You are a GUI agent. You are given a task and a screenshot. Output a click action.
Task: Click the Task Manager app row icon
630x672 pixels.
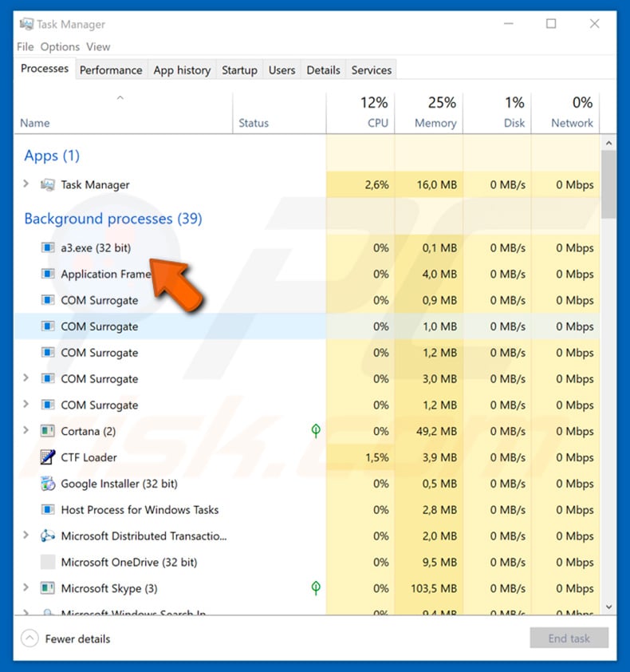[48, 184]
